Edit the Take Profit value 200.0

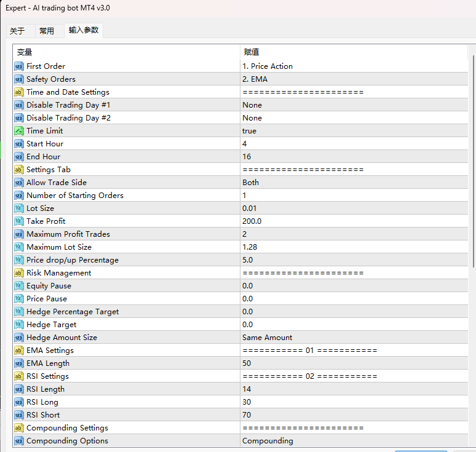[354, 221]
